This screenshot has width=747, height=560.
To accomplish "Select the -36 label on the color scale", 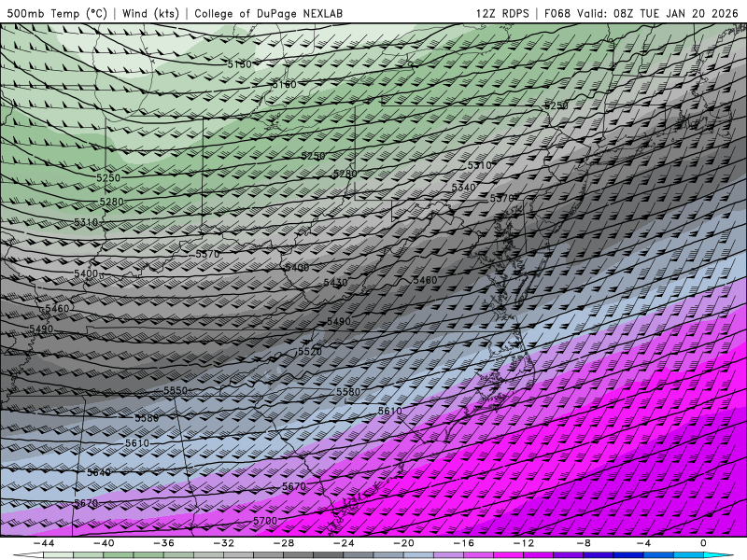I will point(164,543).
